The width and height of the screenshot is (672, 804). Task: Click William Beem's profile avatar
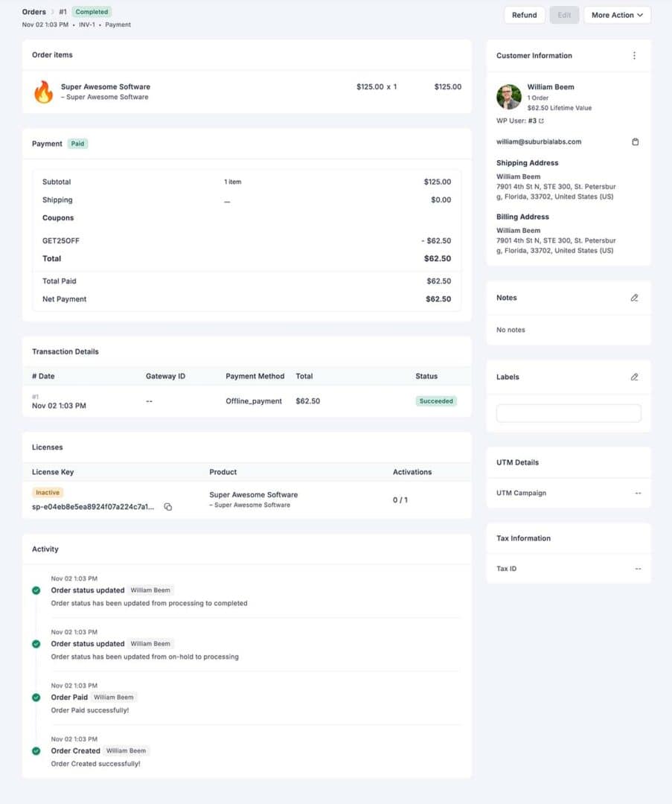click(x=510, y=97)
